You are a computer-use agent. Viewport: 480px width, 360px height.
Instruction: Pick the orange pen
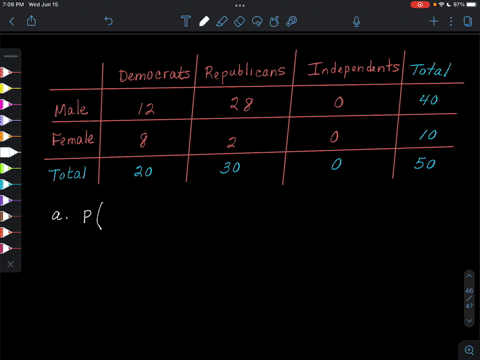click(9, 136)
